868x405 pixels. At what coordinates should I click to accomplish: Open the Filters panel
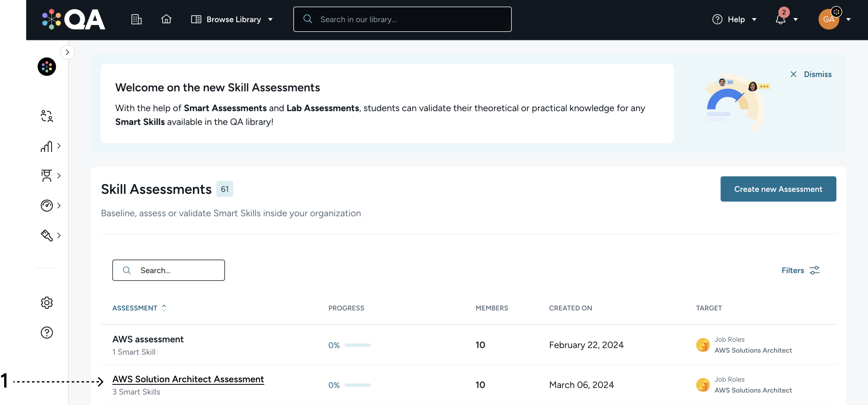click(x=800, y=270)
